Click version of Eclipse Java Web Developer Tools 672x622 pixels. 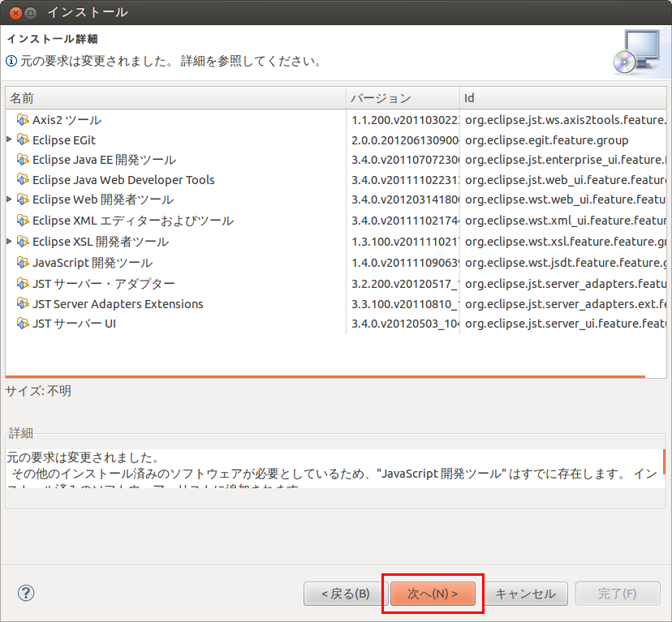[x=405, y=180]
